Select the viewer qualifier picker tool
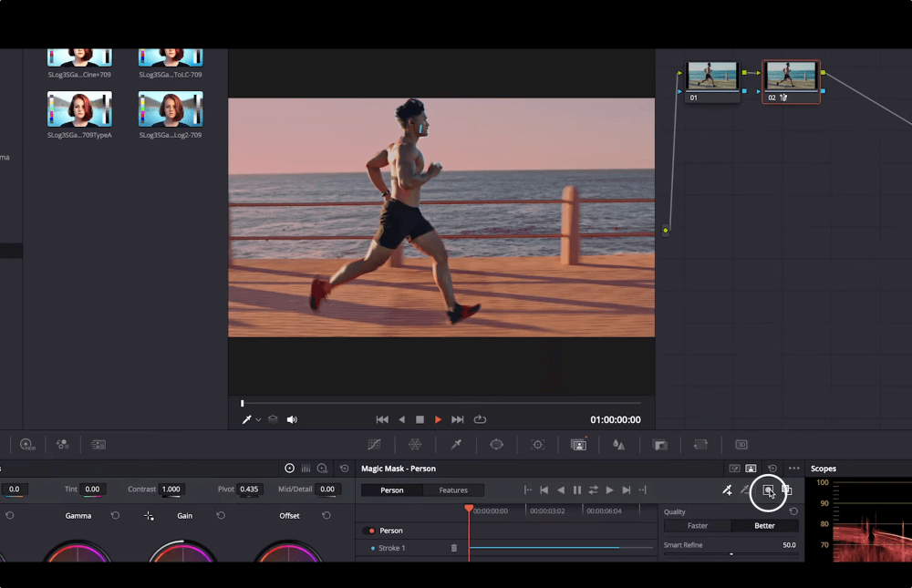The image size is (912, 588). point(246,419)
